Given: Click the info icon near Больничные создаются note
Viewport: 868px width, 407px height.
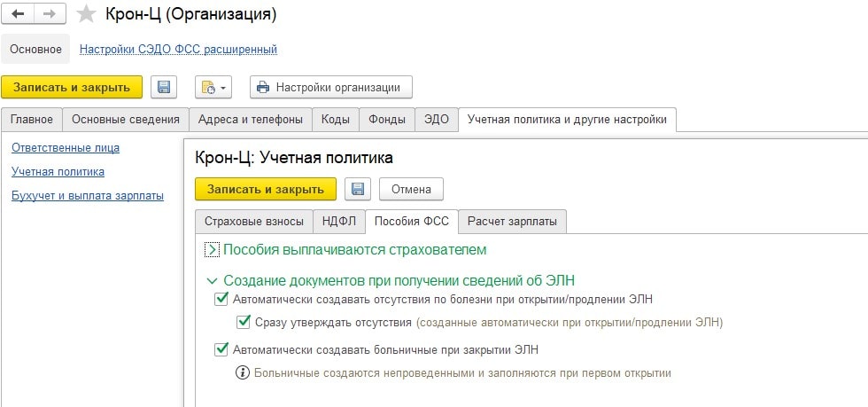Looking at the screenshot, I should tap(242, 373).
